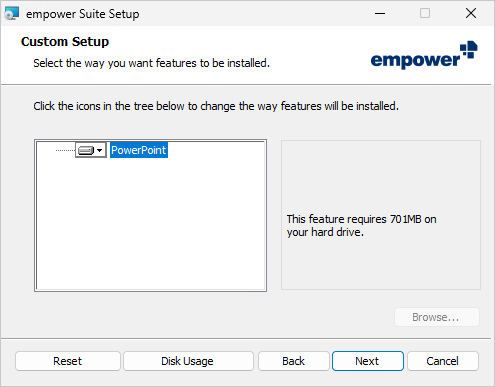Screen dimensions: 495x387
Task: Click the 'This feature requires 701MB' text
Action: pos(361,225)
